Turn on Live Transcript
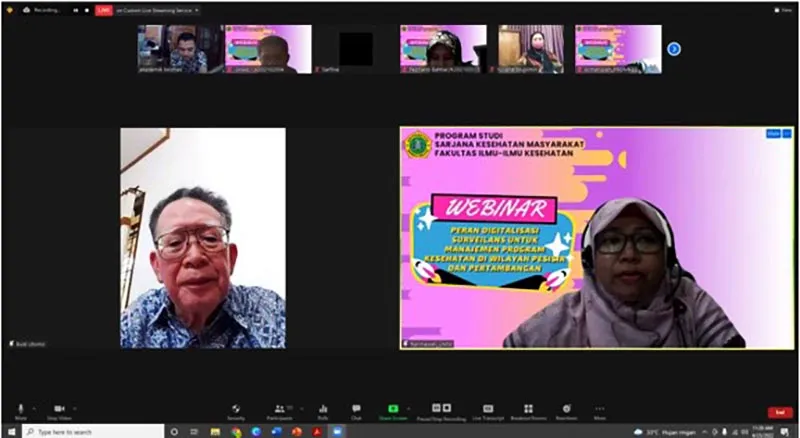The height and width of the screenshot is (438, 800). pyautogui.click(x=488, y=411)
